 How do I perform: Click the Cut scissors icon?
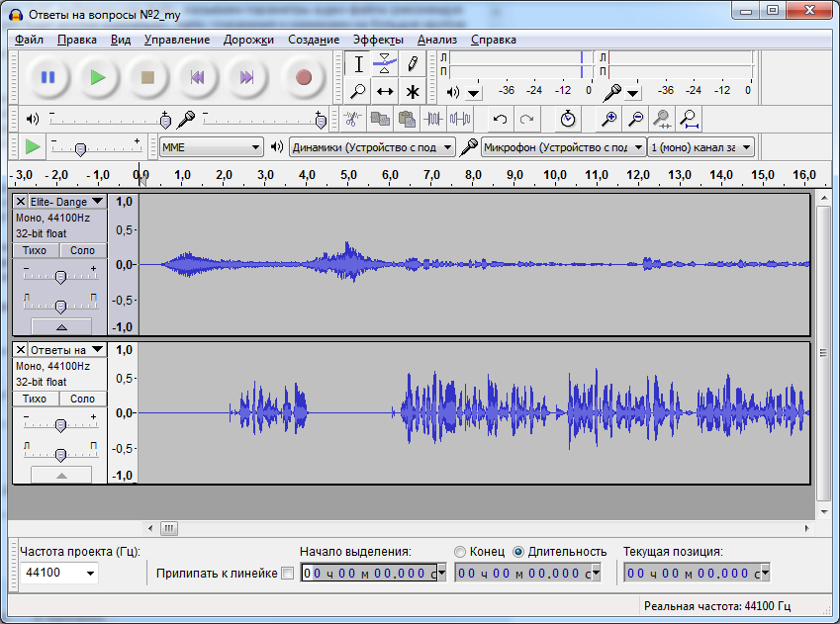(x=351, y=119)
